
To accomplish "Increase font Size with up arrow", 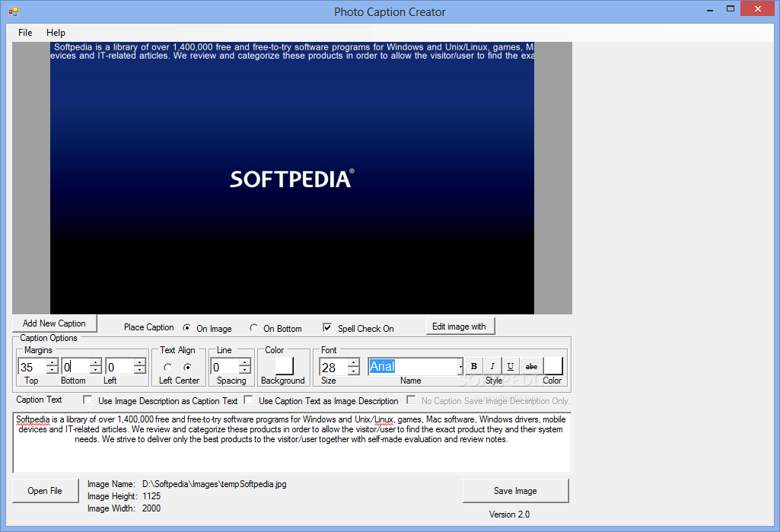I will [353, 362].
